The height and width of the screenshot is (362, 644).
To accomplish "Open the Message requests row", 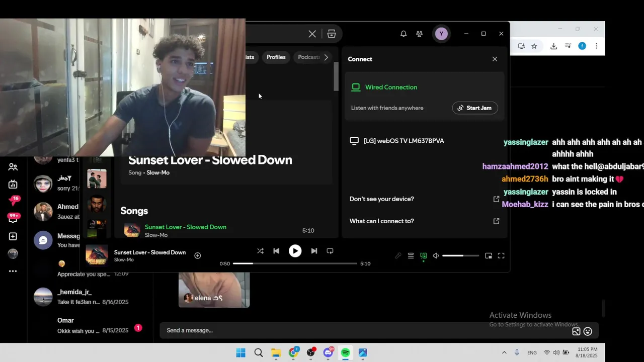I will tap(56, 240).
